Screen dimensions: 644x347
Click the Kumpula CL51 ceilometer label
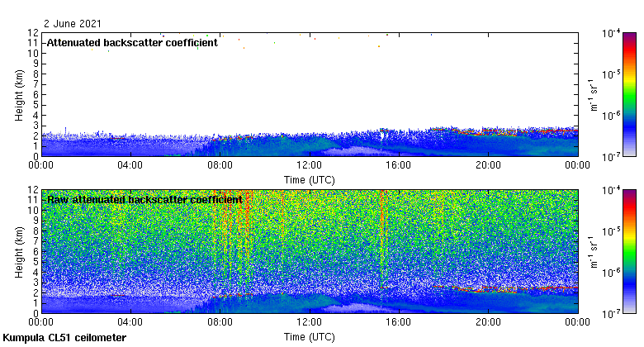(64, 338)
